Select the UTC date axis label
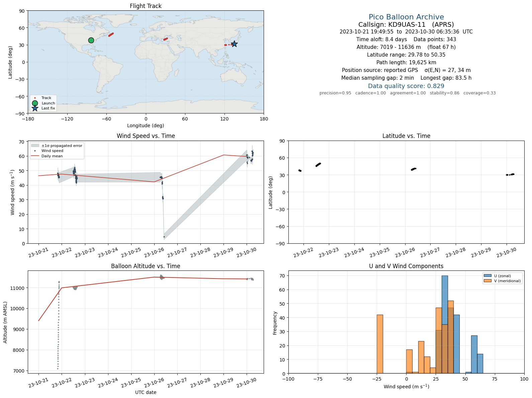 pyautogui.click(x=146, y=392)
